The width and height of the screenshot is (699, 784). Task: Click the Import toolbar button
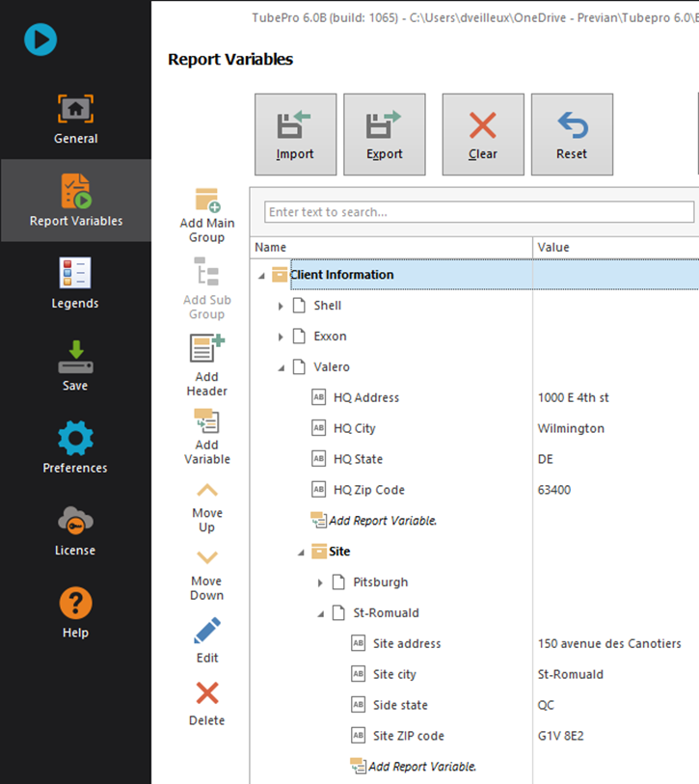295,134
